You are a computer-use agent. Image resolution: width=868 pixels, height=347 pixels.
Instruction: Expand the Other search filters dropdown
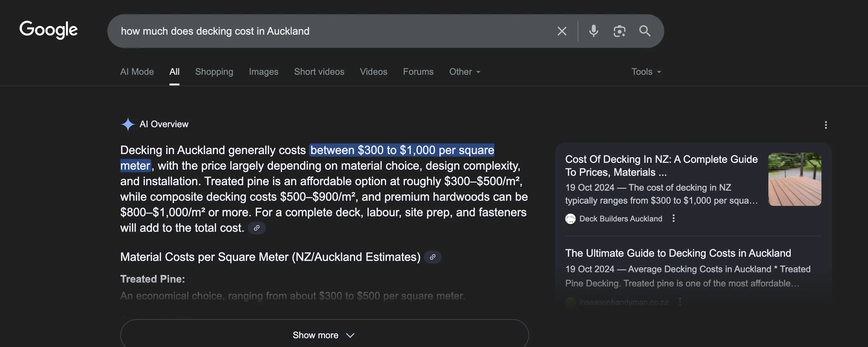(x=464, y=72)
